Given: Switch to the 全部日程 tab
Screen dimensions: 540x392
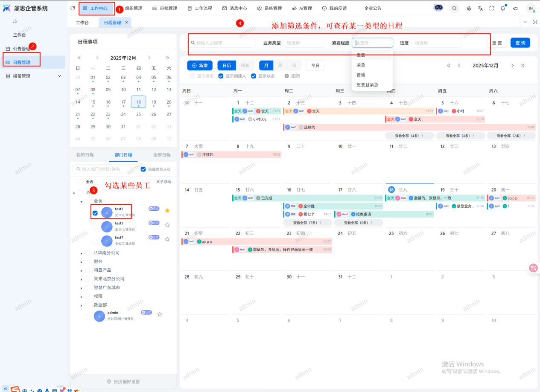Looking at the screenshot, I should [x=162, y=155].
